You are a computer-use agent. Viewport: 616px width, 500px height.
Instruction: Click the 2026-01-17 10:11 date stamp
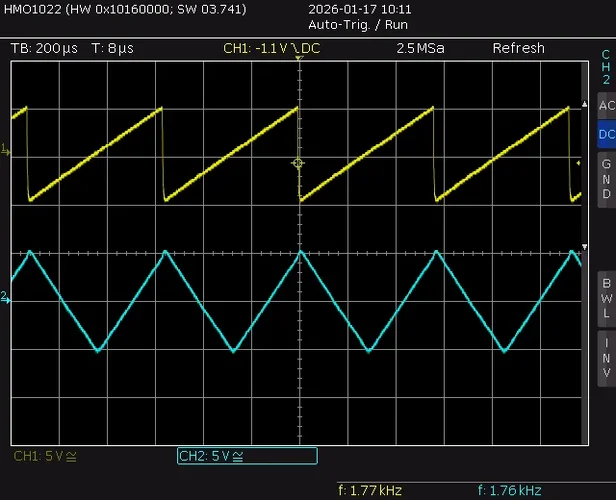pyautogui.click(x=359, y=9)
